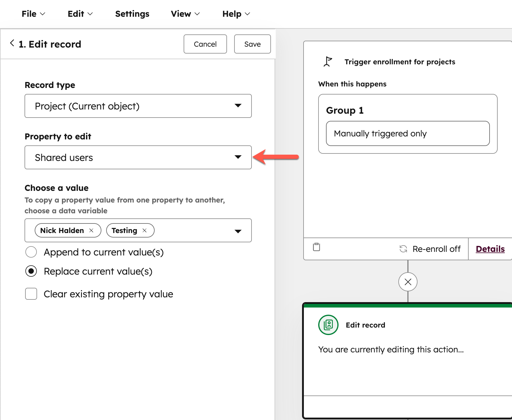This screenshot has height=420, width=512.
Task: Click the green Edit record action icon
Action: pos(328,325)
